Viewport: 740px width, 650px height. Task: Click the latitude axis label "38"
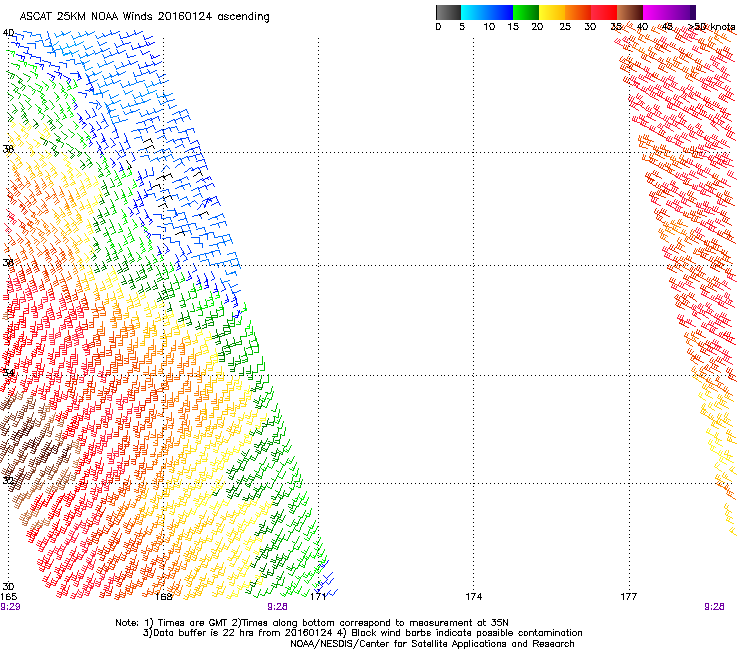tap(8, 149)
